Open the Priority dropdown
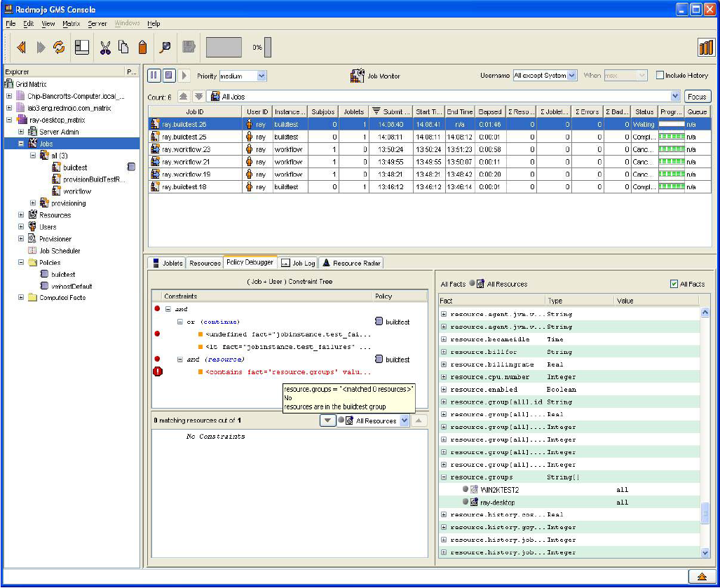 pos(261,76)
